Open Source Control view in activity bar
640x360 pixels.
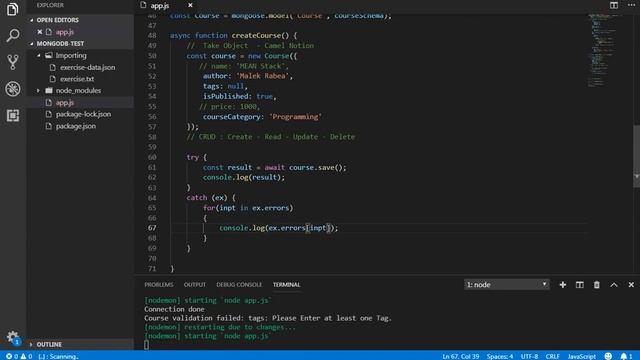coord(13,62)
